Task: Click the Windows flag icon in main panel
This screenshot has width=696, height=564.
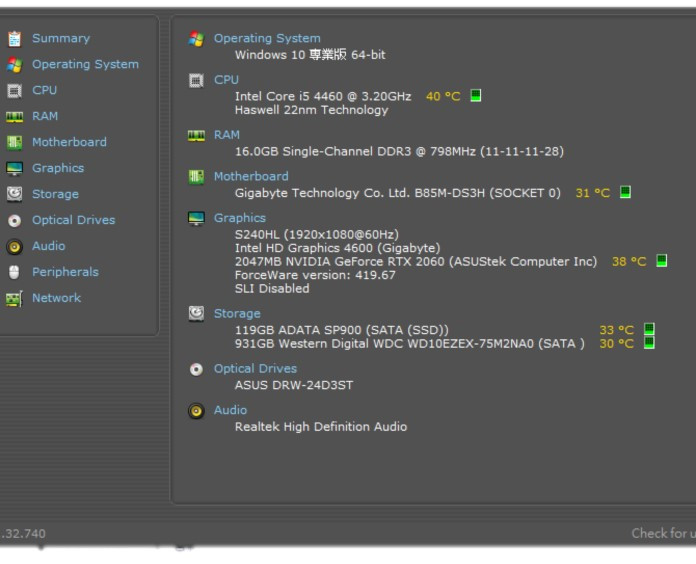Action: 196,39
